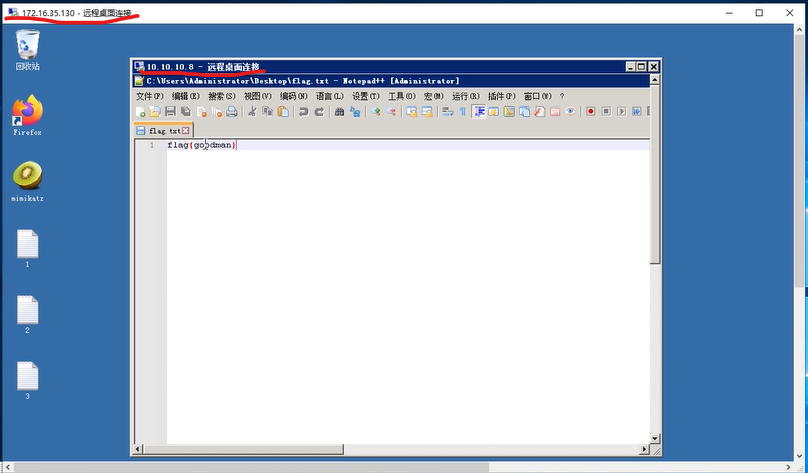808x473 pixels.
Task: Select desktop file named 3
Action: tap(27, 380)
